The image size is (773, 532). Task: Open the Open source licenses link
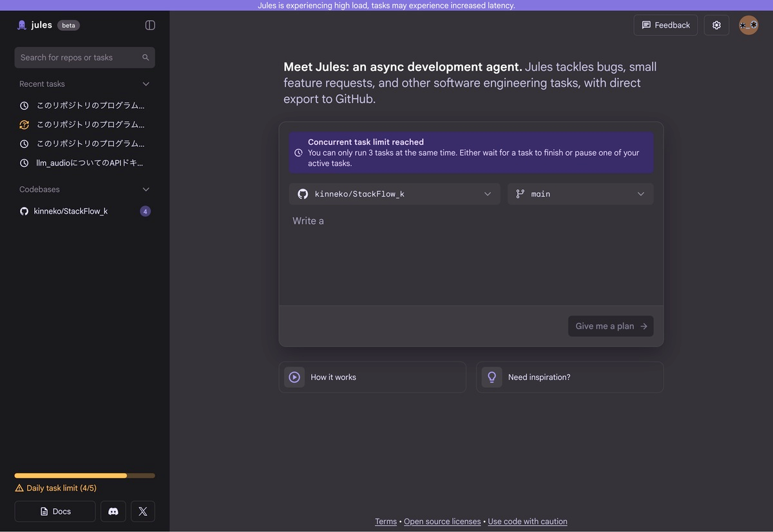pyautogui.click(x=443, y=522)
